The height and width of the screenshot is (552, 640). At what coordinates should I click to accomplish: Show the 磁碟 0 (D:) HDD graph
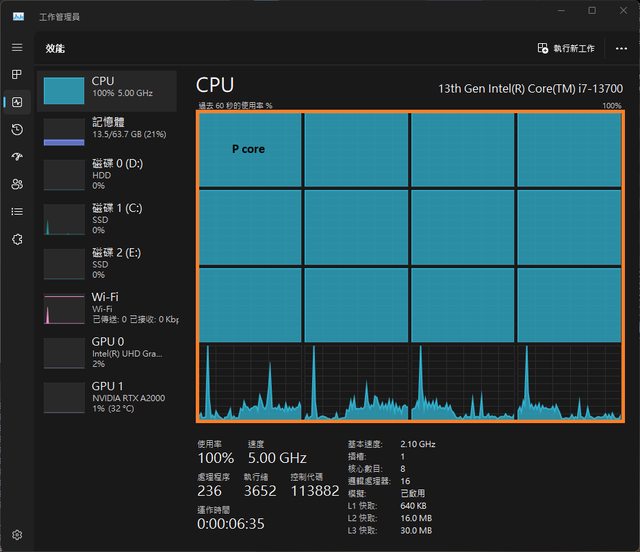[107, 175]
